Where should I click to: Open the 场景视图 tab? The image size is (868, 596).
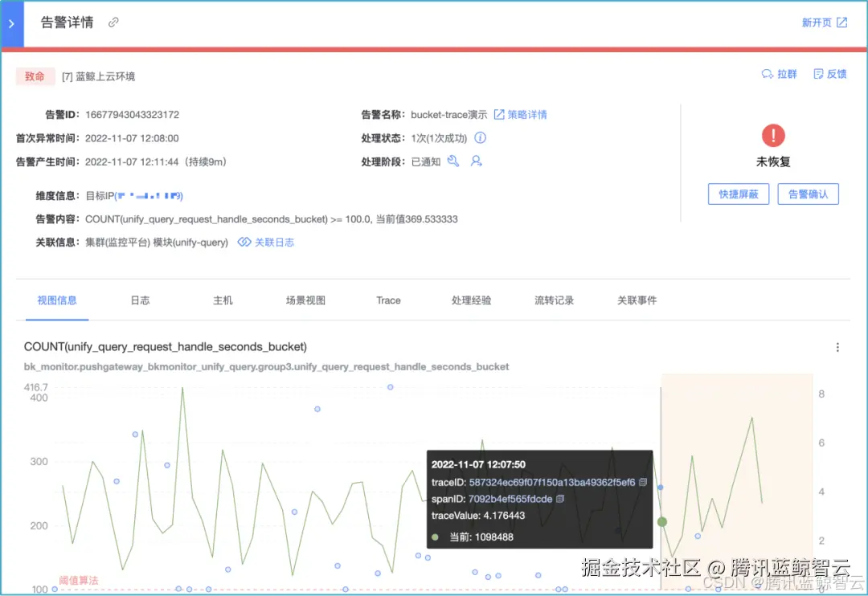(x=305, y=300)
